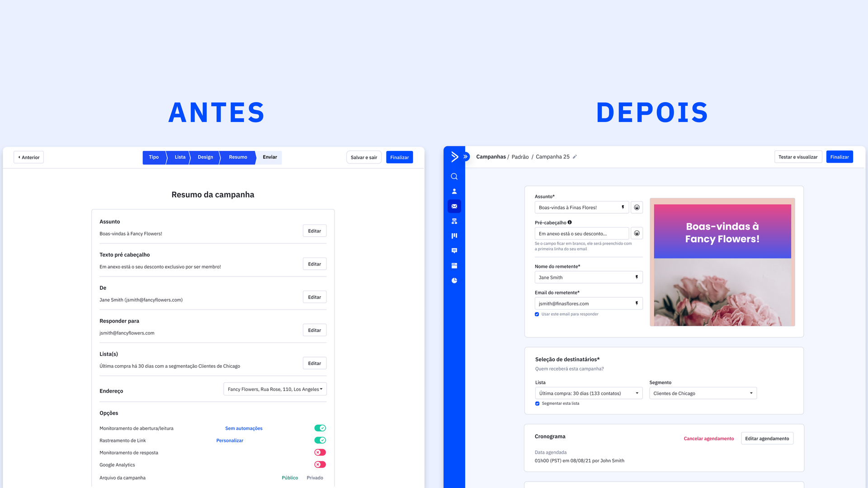Switch to the Enviar step
Viewport: 868px width, 488px height.
(270, 157)
